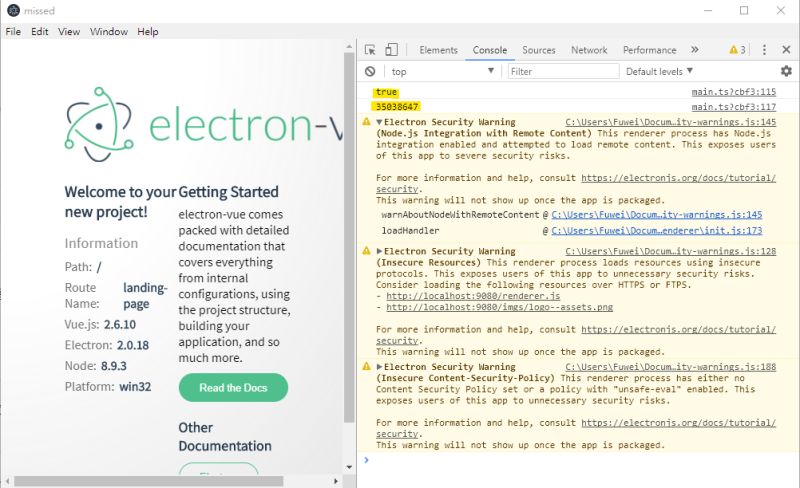Expand the Insecure Resources warning triangle
Viewport: 800px width, 488px height.
click(x=379, y=251)
